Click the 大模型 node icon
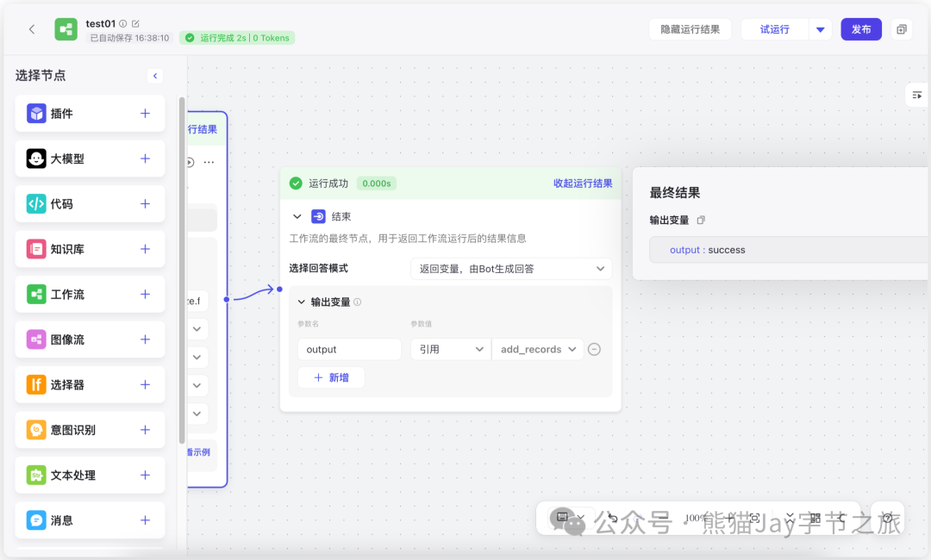 click(x=36, y=159)
